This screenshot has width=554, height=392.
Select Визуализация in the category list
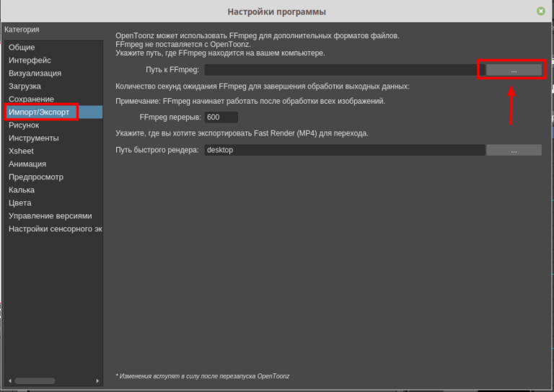pos(53,73)
